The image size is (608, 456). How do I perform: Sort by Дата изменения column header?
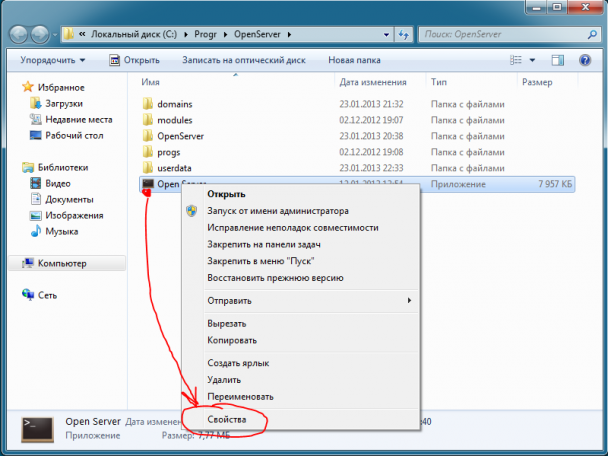(x=373, y=82)
